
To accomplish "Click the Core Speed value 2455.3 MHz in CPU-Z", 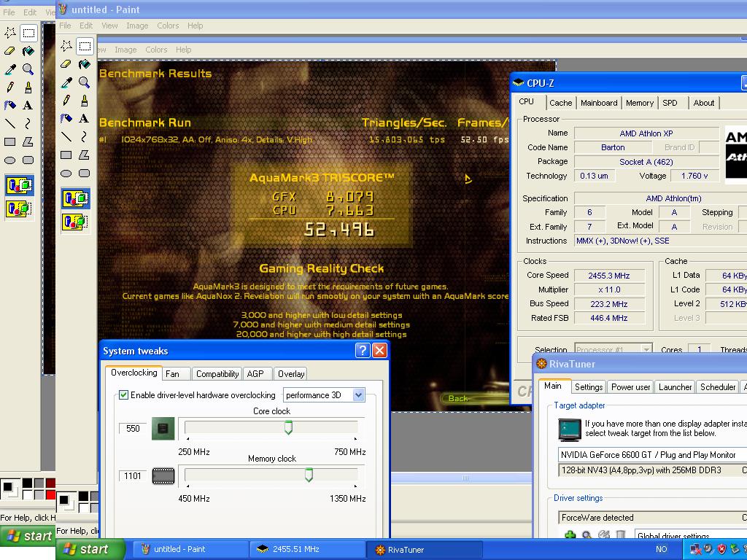I will point(609,275).
